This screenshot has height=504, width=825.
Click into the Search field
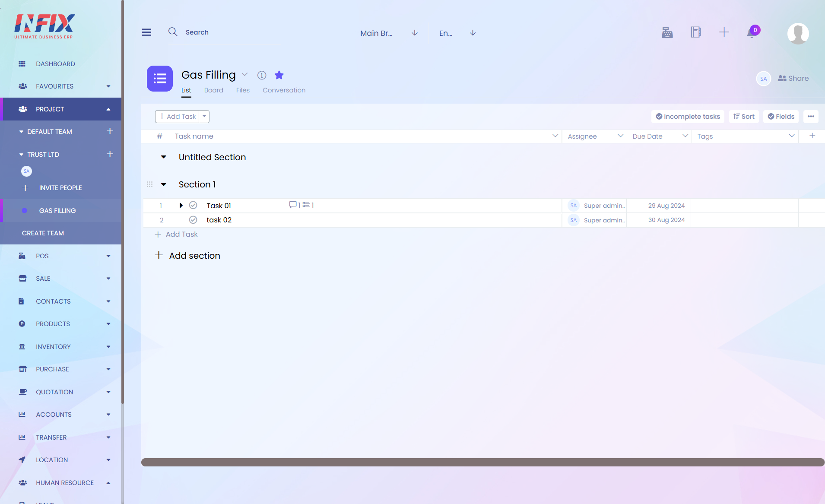point(233,32)
